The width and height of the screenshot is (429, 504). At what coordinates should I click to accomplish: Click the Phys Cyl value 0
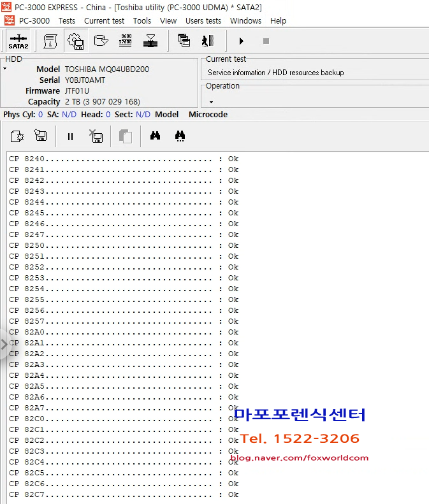pos(41,115)
